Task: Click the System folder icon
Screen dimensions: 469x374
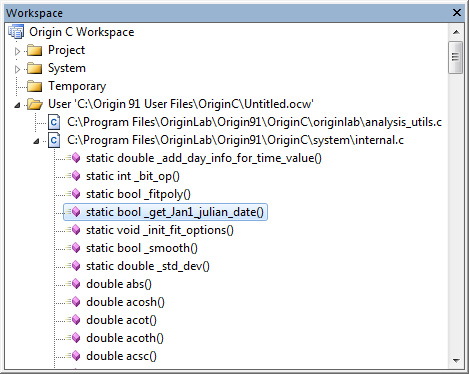Action: pos(35,68)
